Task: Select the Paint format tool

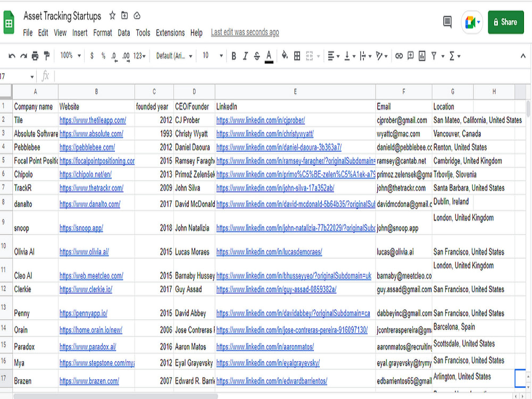Action: pos(47,56)
